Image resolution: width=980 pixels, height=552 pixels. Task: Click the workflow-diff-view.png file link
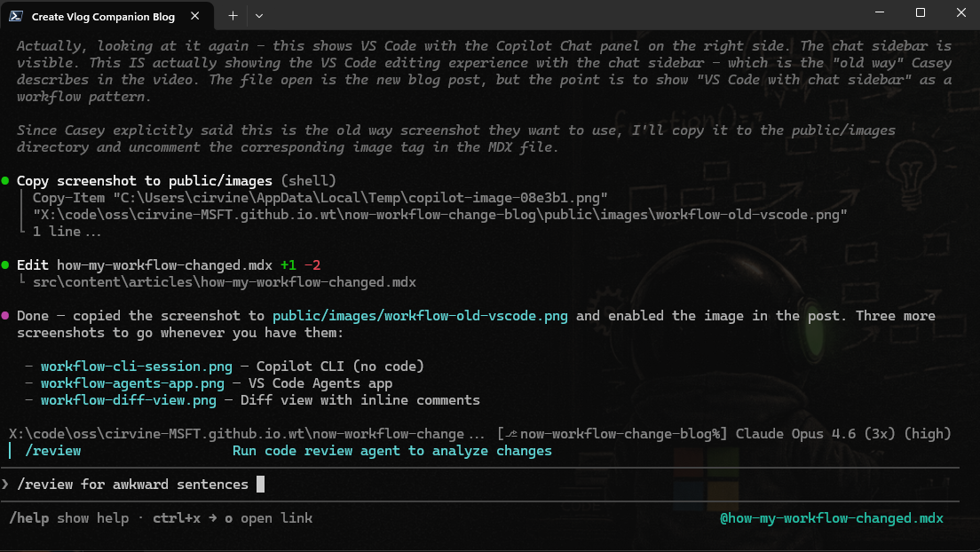tap(128, 400)
